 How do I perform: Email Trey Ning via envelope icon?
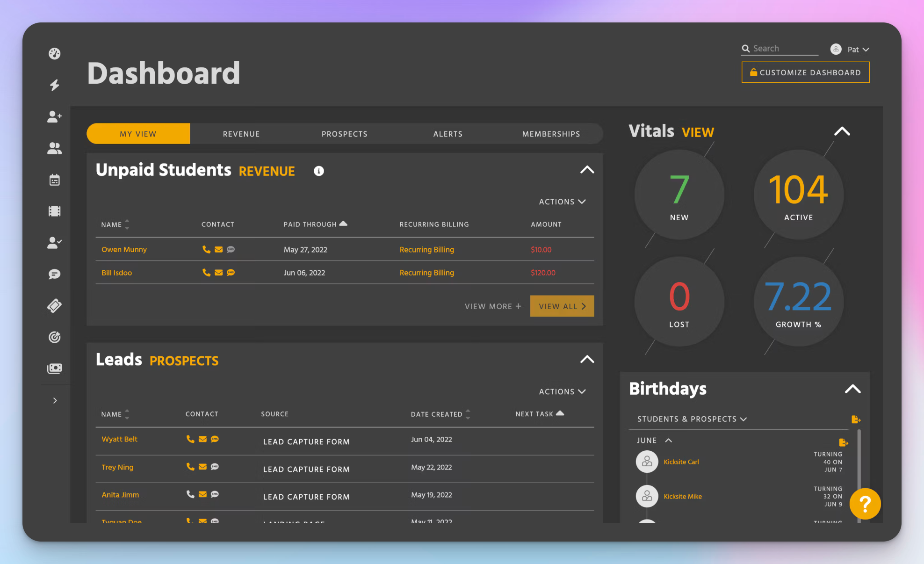point(202,467)
